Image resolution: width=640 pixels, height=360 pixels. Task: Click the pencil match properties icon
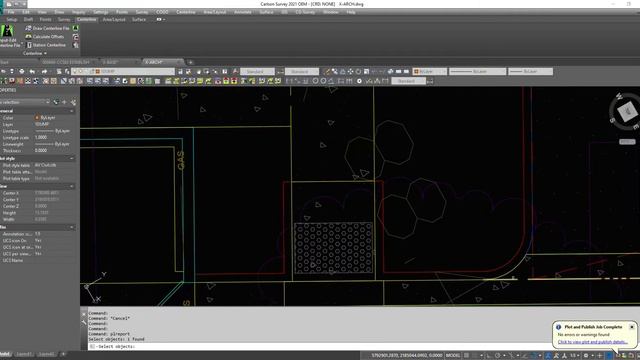(326, 71)
